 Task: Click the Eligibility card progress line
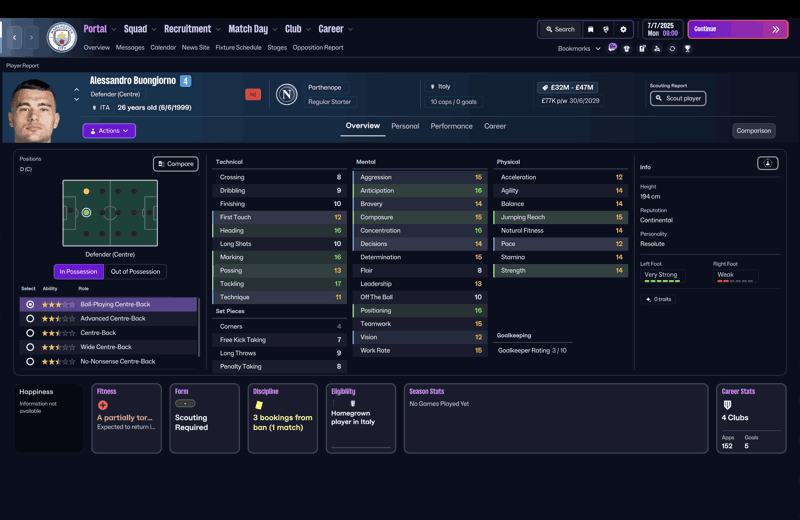(x=361, y=448)
